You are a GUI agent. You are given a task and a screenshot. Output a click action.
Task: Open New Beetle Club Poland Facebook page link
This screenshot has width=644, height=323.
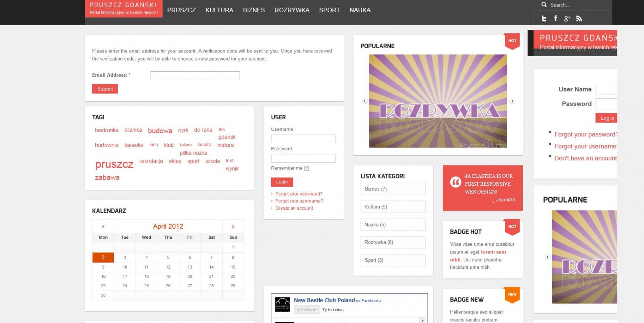coord(324,300)
